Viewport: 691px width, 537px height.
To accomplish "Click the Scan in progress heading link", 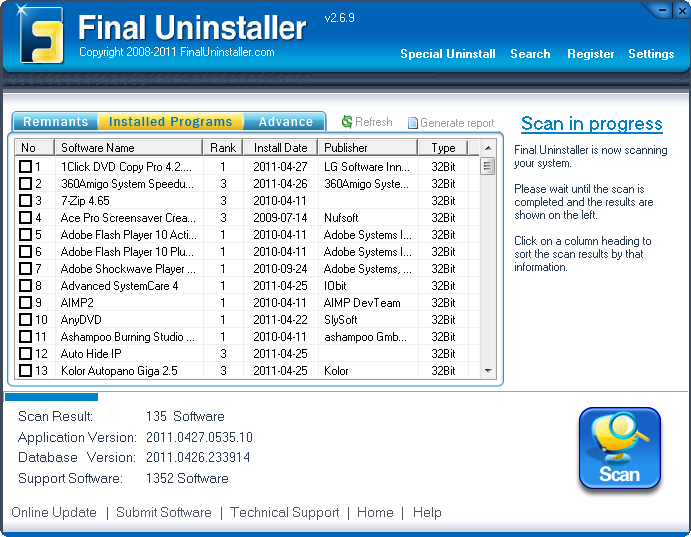I will tap(592, 124).
